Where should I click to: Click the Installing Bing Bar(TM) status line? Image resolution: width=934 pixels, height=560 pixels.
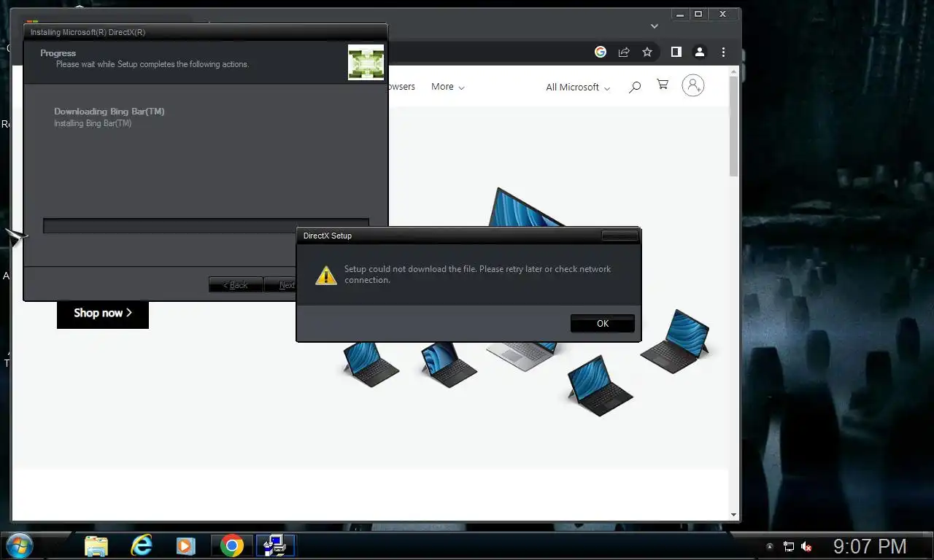(93, 123)
